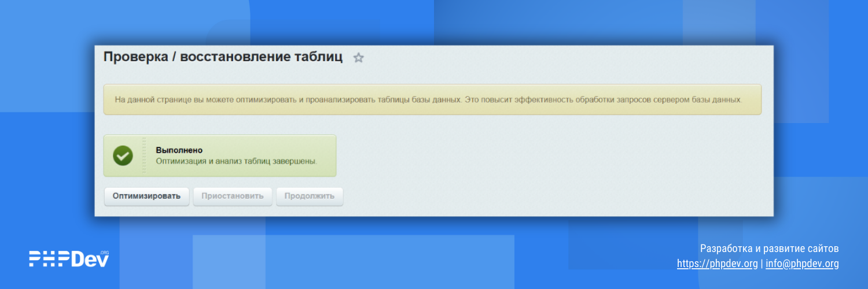Click the page title Проверка / восстановление таблиц

coord(223,57)
